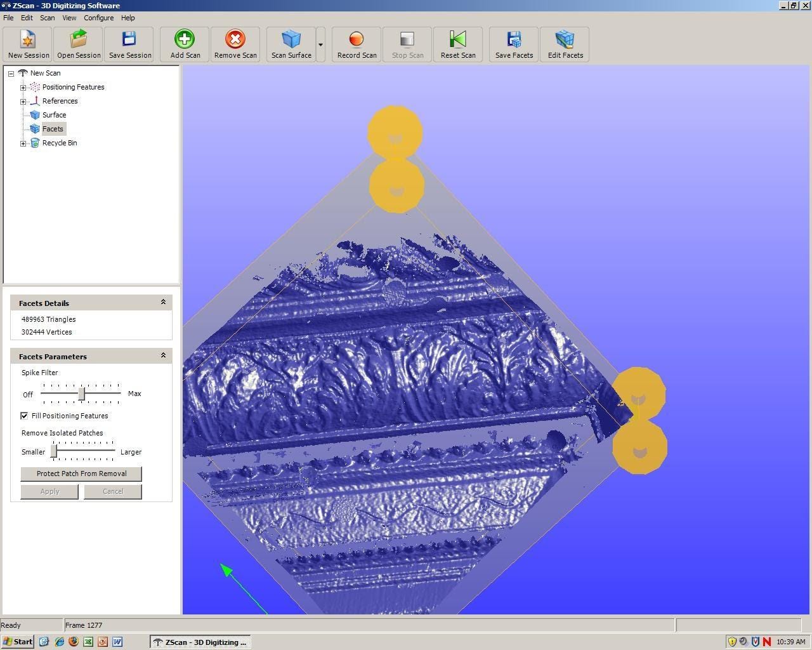
Task: Select the Recycle Bin tree label
Action: 60,143
